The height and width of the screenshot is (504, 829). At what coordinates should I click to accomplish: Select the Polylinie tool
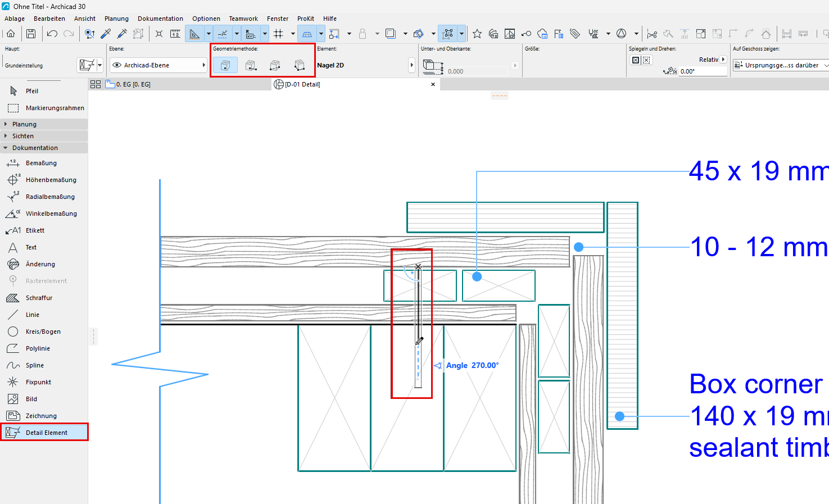click(44, 348)
